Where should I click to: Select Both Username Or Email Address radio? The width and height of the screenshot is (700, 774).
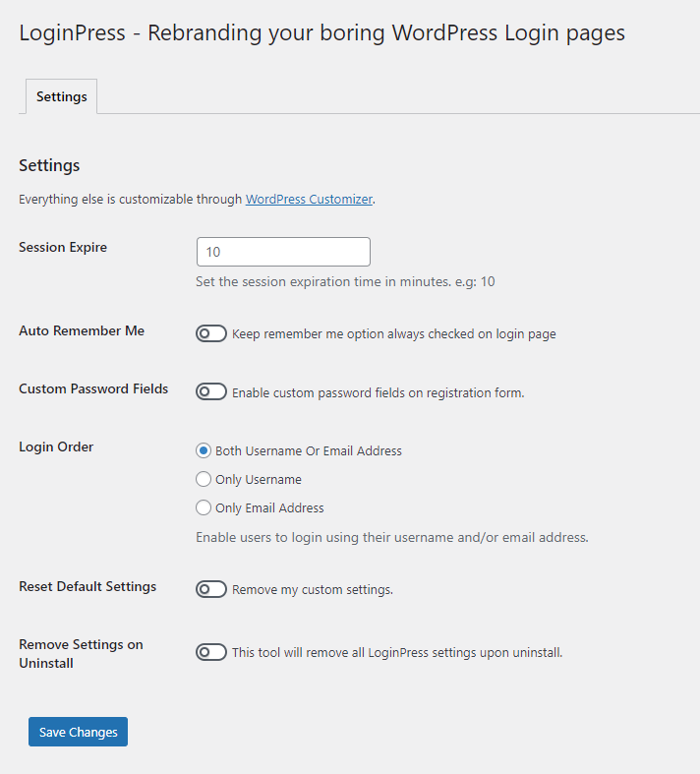204,450
